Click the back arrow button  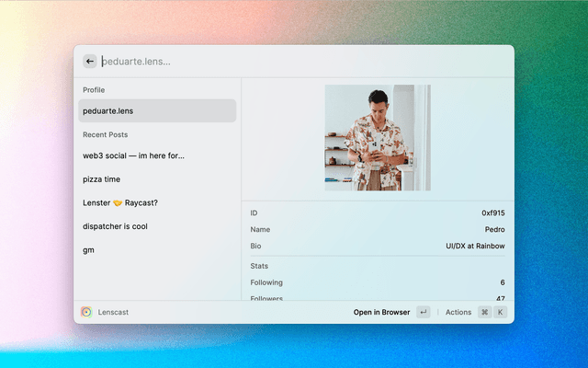click(90, 62)
